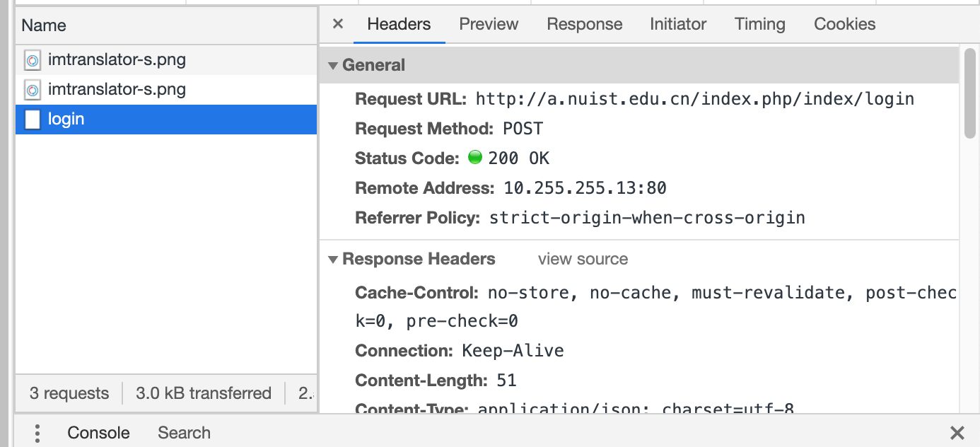The height and width of the screenshot is (447, 980).
Task: Switch to the Search drawer tab
Action: point(184,433)
